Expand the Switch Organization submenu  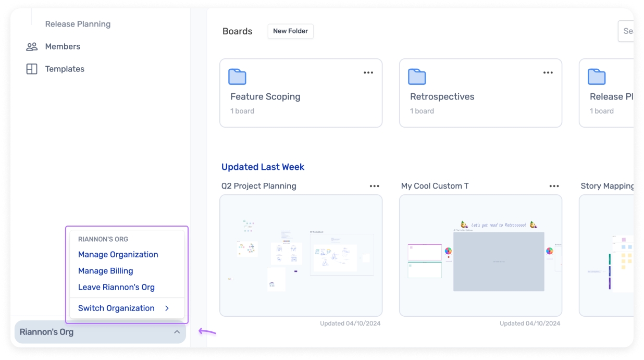pyautogui.click(x=167, y=308)
